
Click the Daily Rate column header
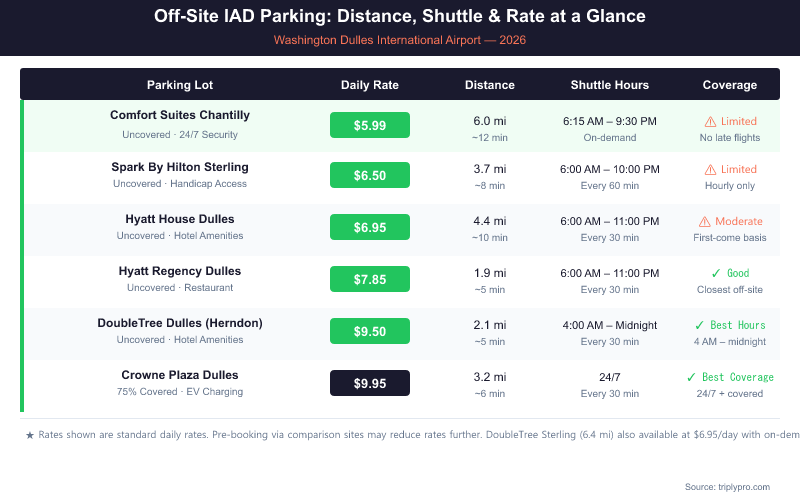pos(370,85)
